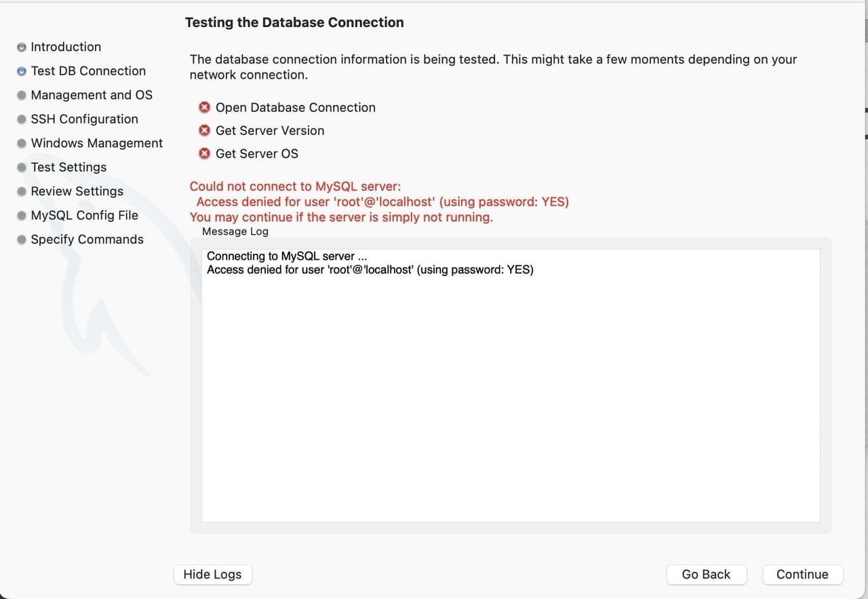This screenshot has width=868, height=599.
Task: Click the SSH Configuration step bullet
Action: (22, 119)
